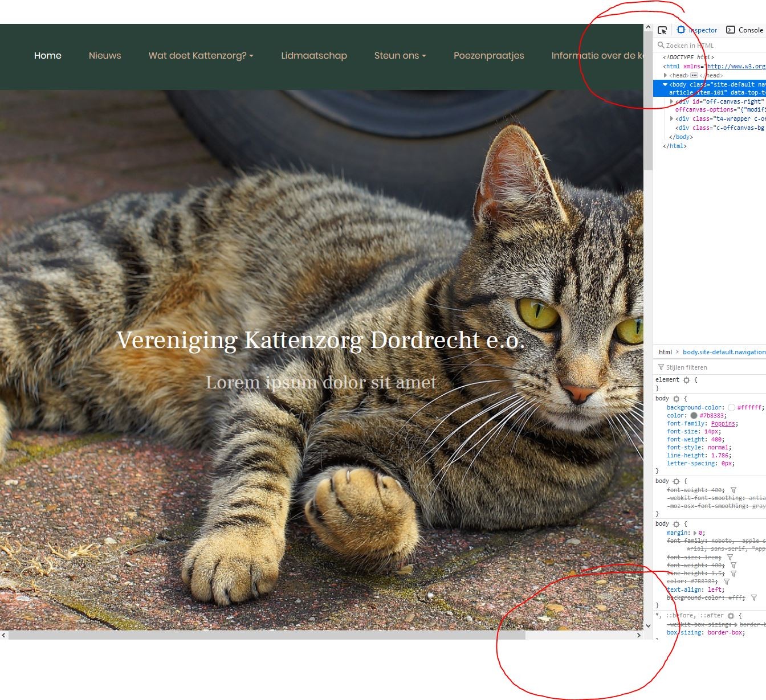Click the funnel beside overridden color #7B8383
Image resolution: width=766 pixels, height=700 pixels.
point(727,582)
